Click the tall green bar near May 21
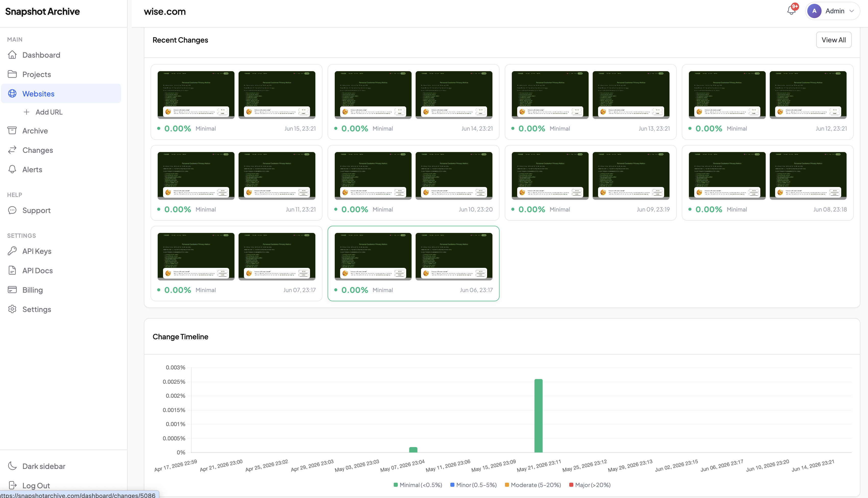 [538, 416]
